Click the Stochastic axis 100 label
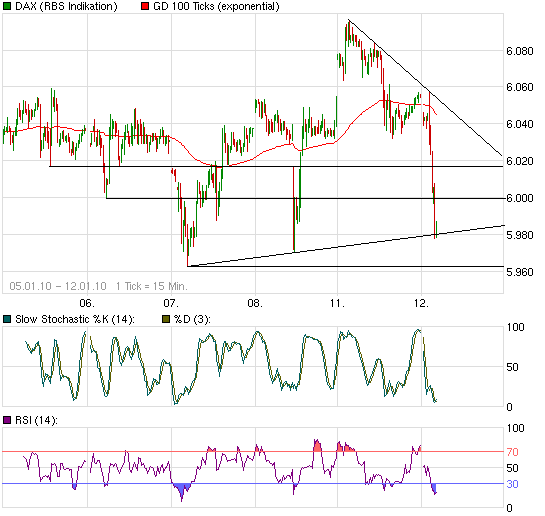 tap(515, 327)
